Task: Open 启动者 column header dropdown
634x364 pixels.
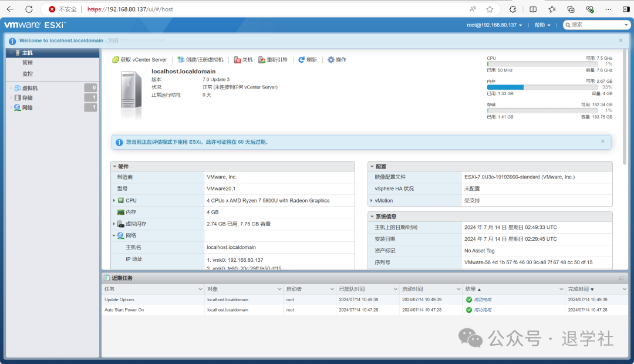Action: tap(332, 289)
